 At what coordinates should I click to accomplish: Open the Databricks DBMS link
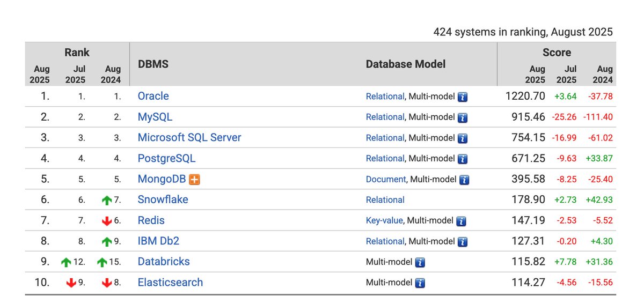pos(164,262)
